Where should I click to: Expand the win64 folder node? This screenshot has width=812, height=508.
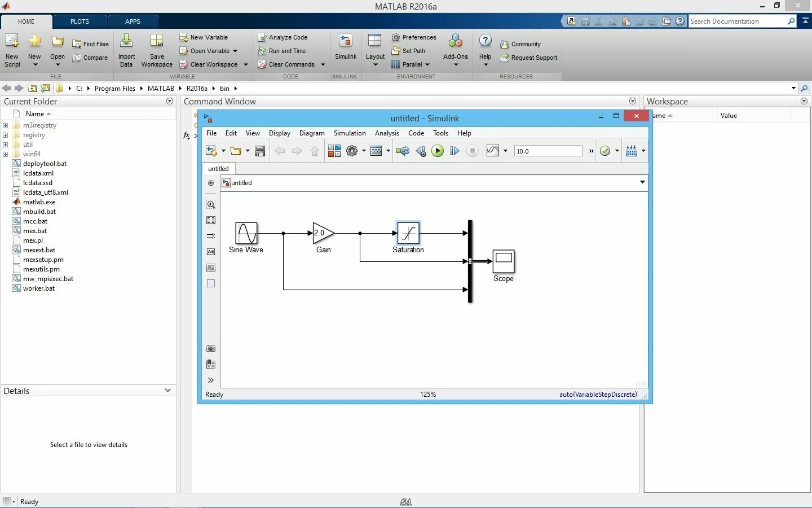(5, 154)
